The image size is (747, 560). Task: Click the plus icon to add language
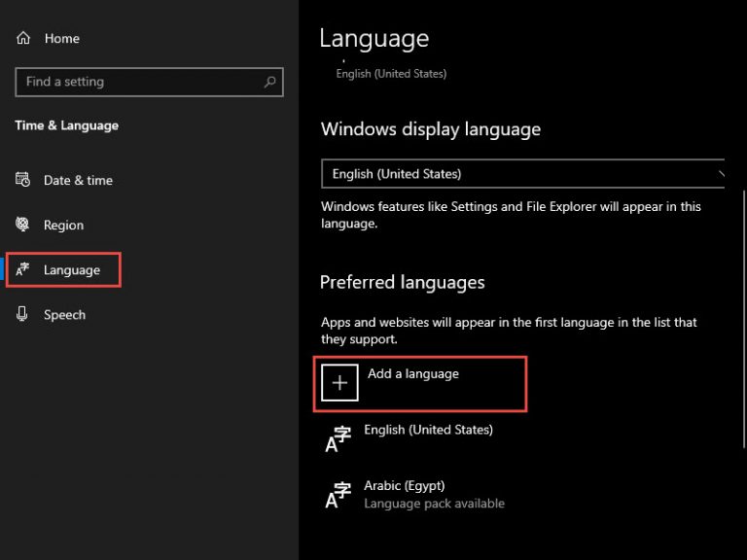[339, 383]
